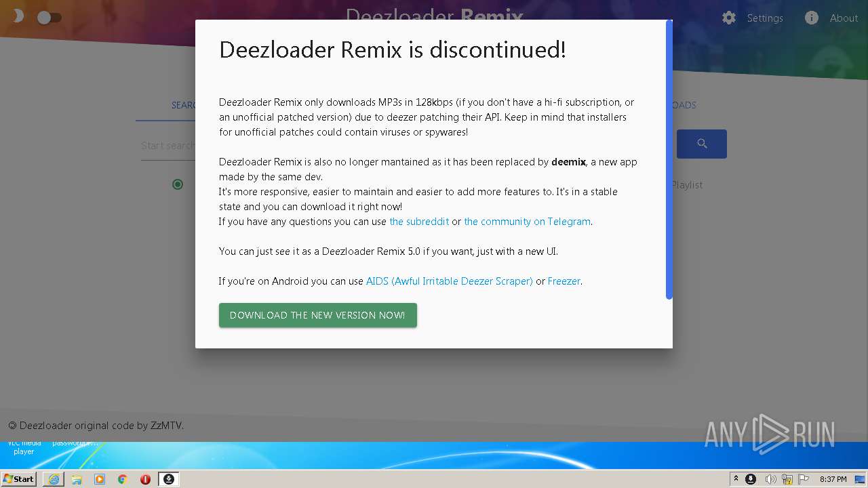Open the Windows Start menu
Image resolution: width=868 pixels, height=488 pixels.
19,479
